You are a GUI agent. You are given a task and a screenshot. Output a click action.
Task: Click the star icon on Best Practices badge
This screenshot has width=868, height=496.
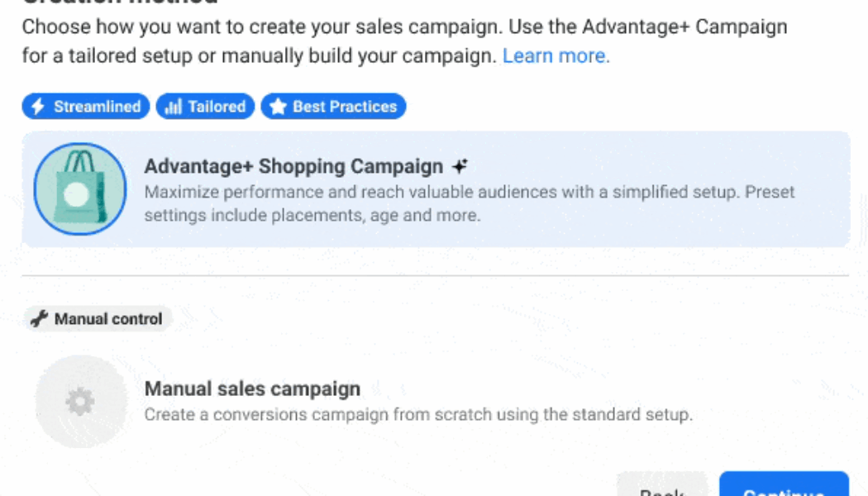(x=276, y=106)
